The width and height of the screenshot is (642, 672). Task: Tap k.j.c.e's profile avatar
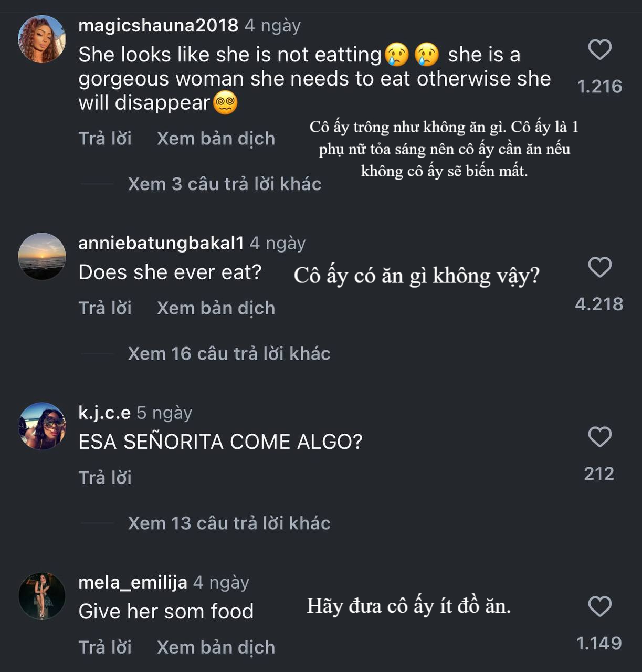coord(42,426)
